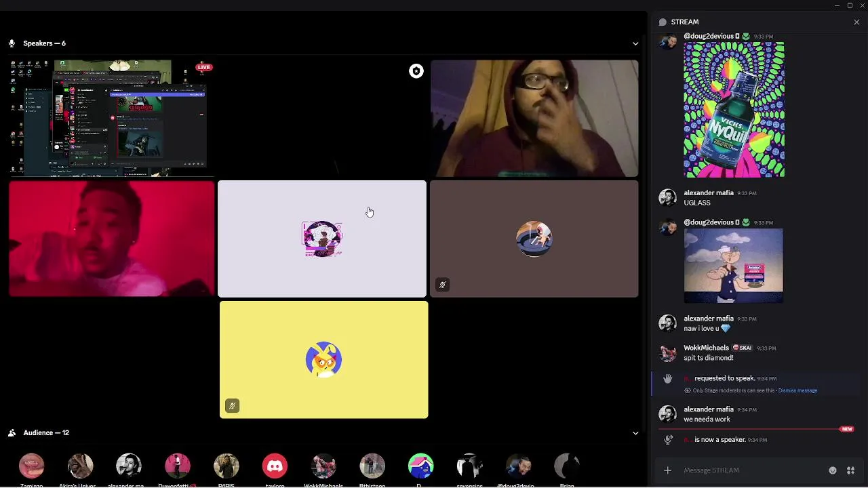Click alexander mafia name above UGLASS

709,193
